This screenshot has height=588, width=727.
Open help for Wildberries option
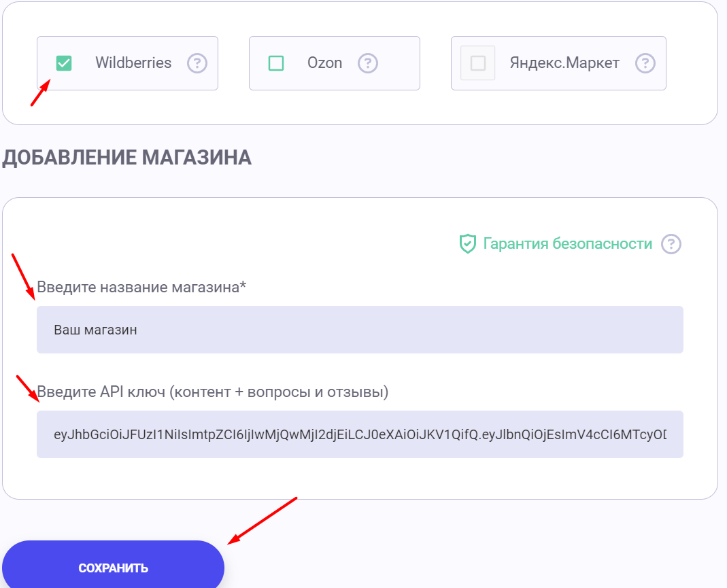197,63
